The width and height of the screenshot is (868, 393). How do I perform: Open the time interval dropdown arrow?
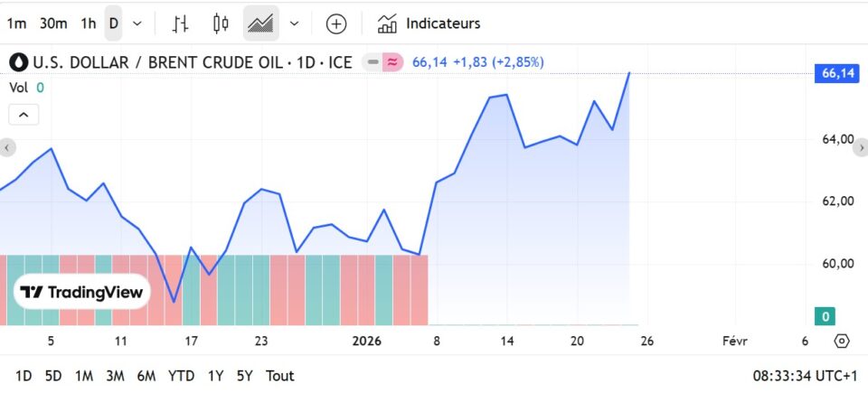tap(137, 23)
